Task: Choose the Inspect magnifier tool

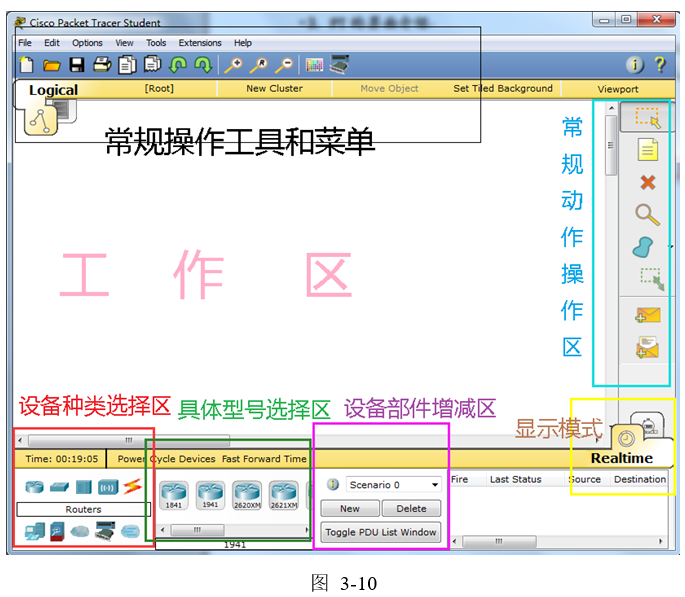Action: click(x=647, y=214)
